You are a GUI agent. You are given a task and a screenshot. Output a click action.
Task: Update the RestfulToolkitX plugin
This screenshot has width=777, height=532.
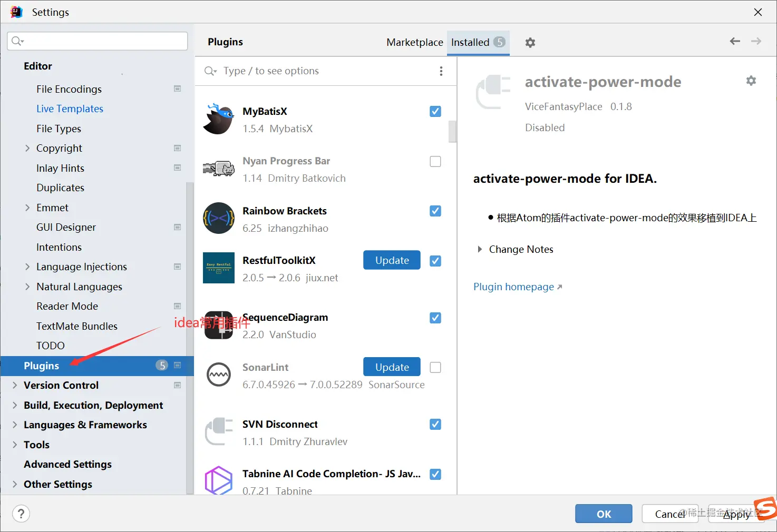(x=392, y=260)
